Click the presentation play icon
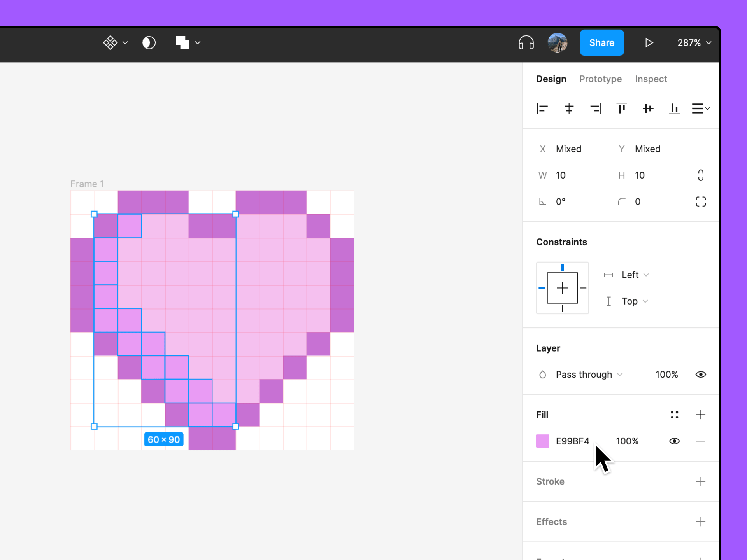The width and height of the screenshot is (747, 560). pyautogui.click(x=649, y=43)
